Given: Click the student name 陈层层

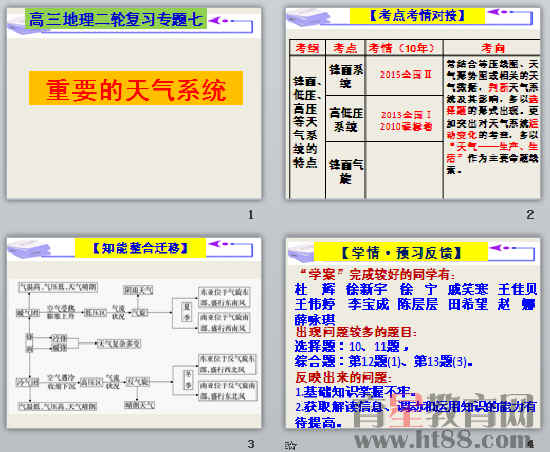Looking at the screenshot, I should click(x=417, y=304).
